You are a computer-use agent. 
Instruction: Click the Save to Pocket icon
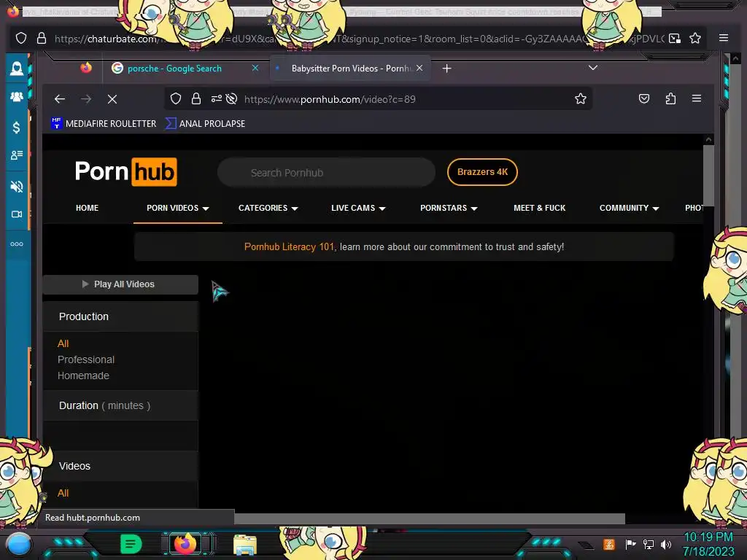pyautogui.click(x=643, y=98)
